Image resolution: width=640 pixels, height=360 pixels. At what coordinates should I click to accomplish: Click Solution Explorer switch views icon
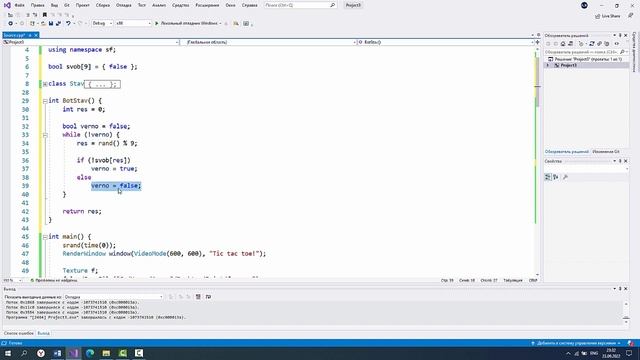(570, 44)
